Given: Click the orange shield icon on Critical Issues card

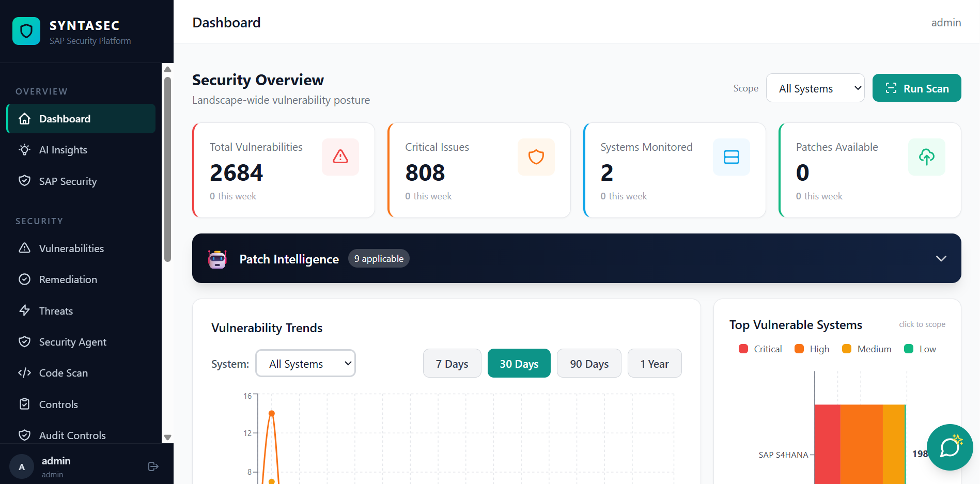Looking at the screenshot, I should 536,157.
